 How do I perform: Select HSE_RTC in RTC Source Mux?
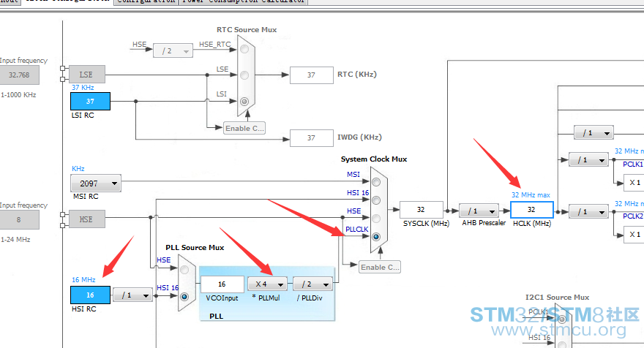(244, 49)
